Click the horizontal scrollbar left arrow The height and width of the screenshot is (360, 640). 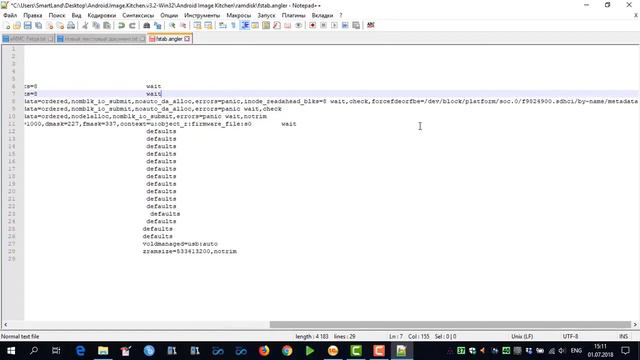coord(5,324)
